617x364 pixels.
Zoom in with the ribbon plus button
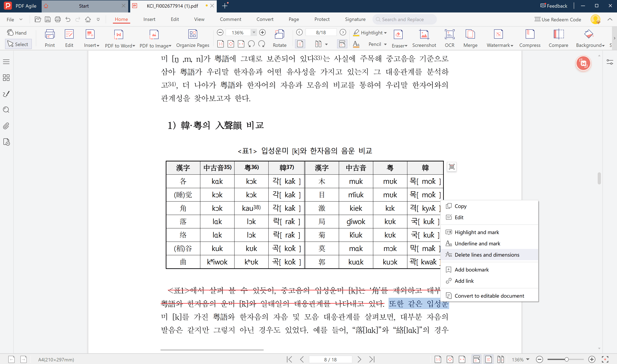(262, 32)
